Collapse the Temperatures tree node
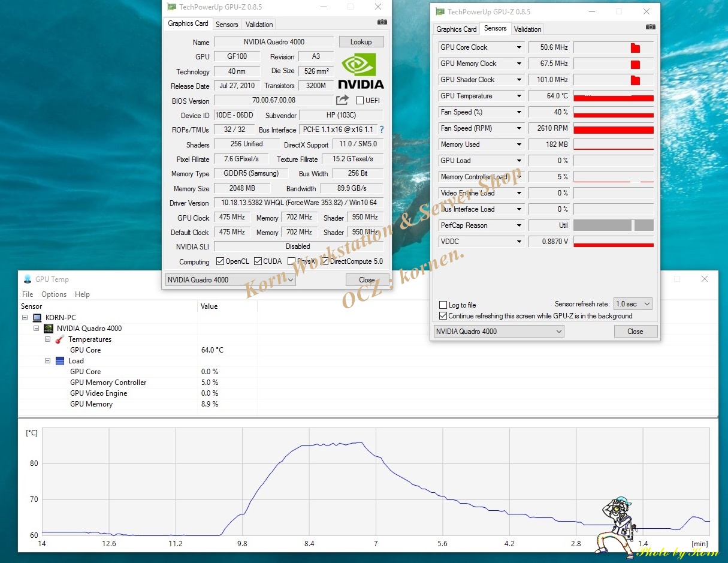Screen dimensions: 728x563 click(47, 339)
